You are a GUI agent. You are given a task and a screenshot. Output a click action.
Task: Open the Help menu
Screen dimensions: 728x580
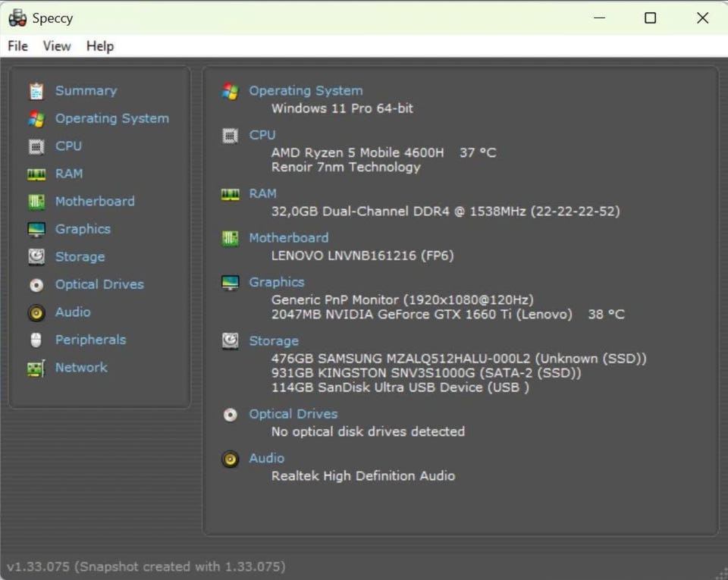tap(99, 46)
